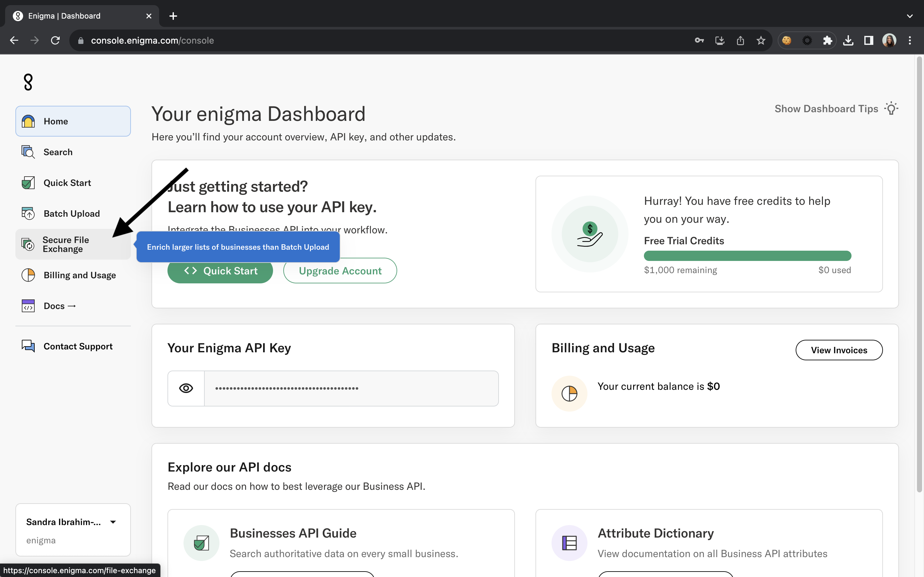
Task: Open the tab search chevron in the browser
Action: (x=910, y=16)
